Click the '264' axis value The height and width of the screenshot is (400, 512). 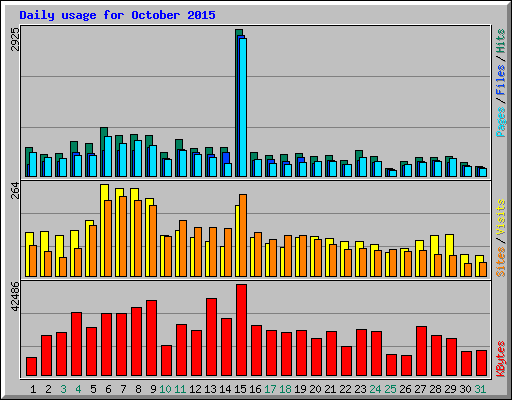[15, 190]
